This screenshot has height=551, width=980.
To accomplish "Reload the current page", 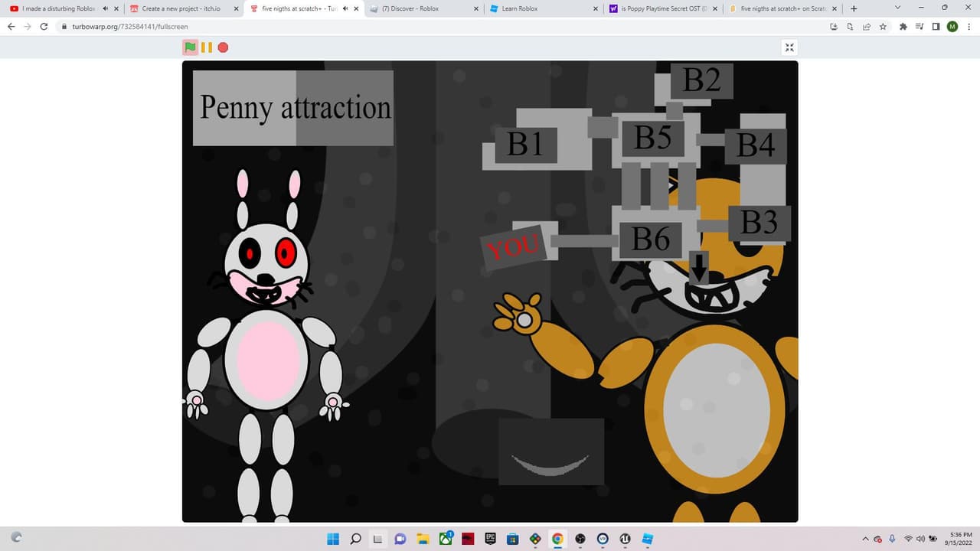I will tap(44, 26).
